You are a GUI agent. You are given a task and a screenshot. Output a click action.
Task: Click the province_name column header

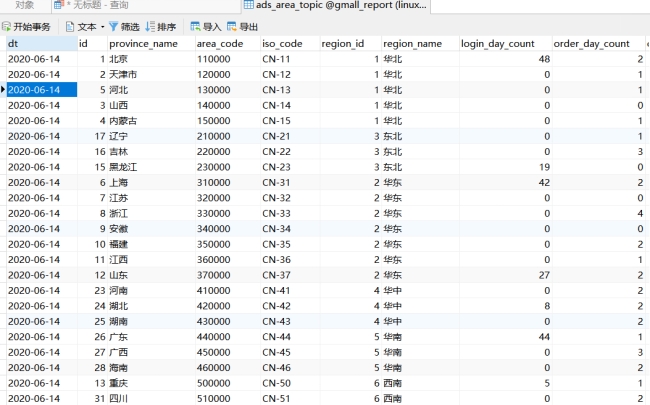coord(148,44)
